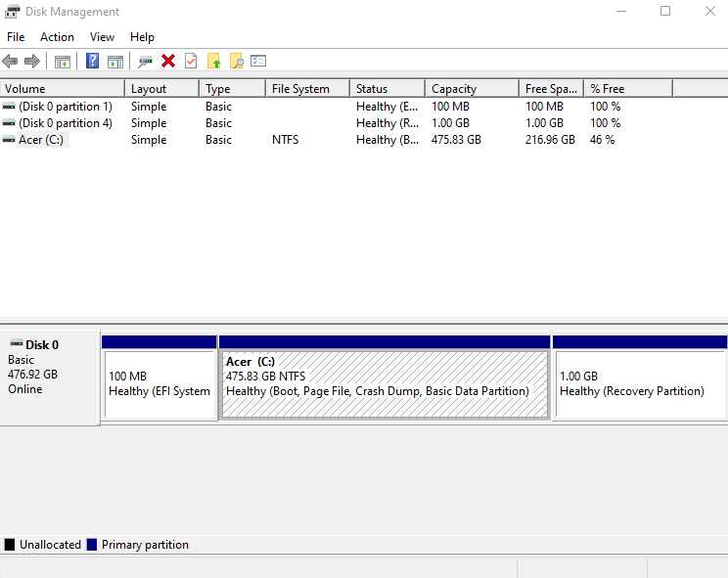Click the 216.96 GB free space cell
The height and width of the screenshot is (578, 728).
(x=550, y=140)
